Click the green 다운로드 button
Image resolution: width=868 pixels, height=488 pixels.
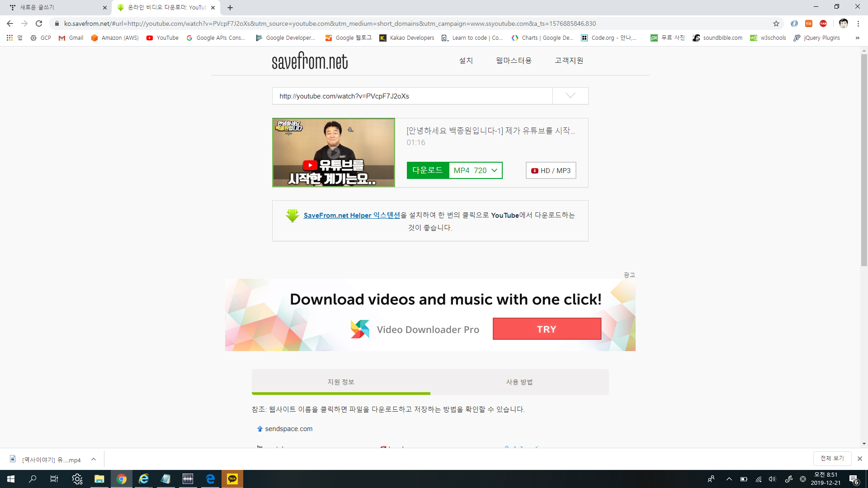tap(427, 170)
